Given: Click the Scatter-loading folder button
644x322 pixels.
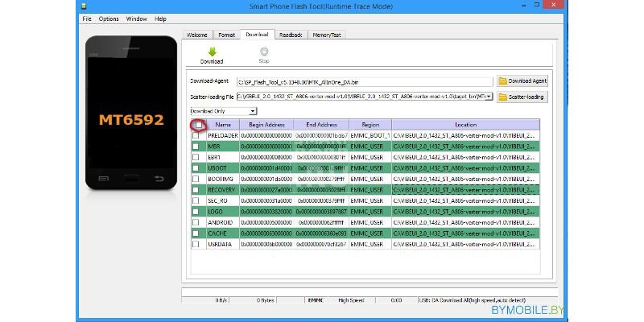Looking at the screenshot, I should click(x=522, y=97).
